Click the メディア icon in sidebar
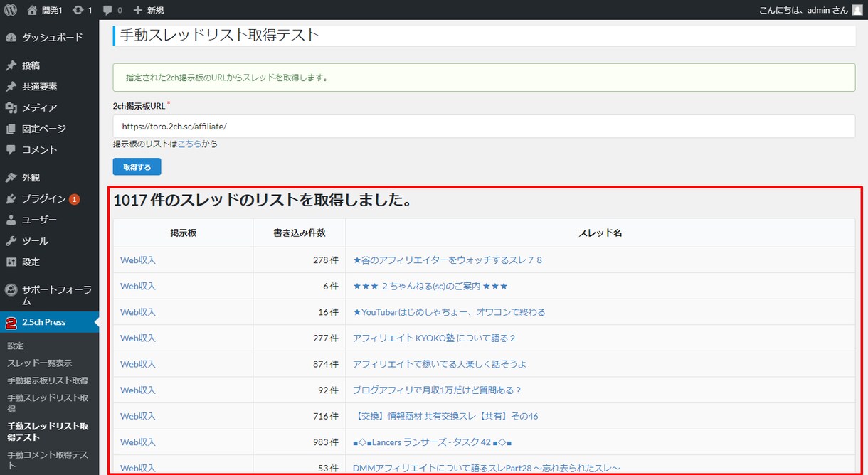The image size is (868, 475). click(11, 108)
